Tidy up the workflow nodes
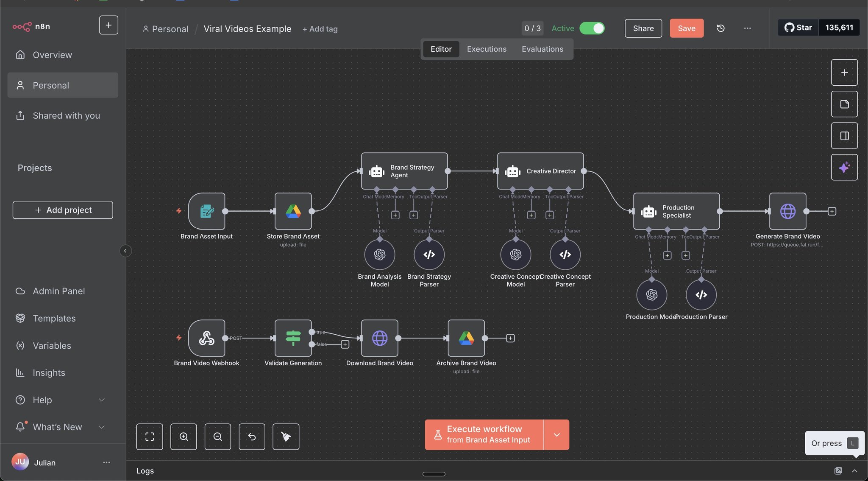 tap(286, 436)
